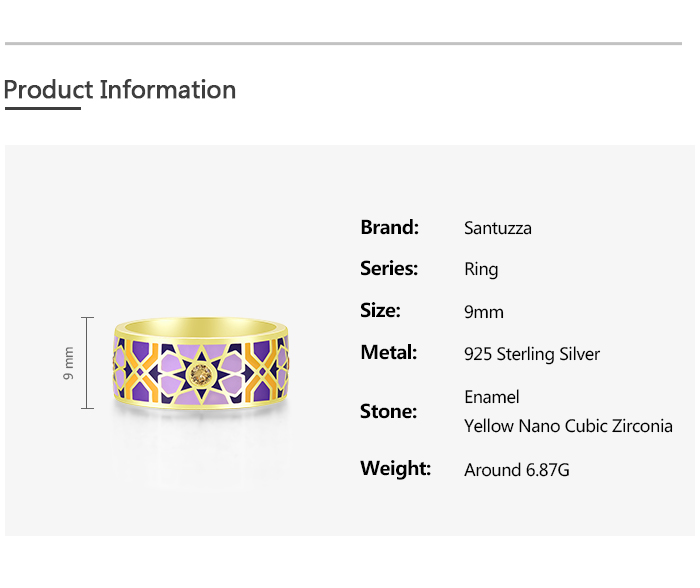Select the Series: label
The height and width of the screenshot is (588, 700).
click(x=389, y=268)
